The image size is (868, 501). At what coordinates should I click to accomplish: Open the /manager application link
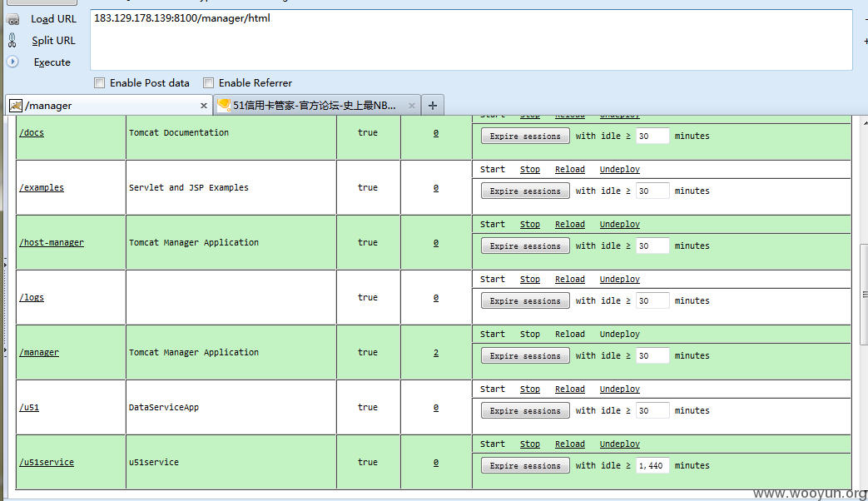point(39,352)
